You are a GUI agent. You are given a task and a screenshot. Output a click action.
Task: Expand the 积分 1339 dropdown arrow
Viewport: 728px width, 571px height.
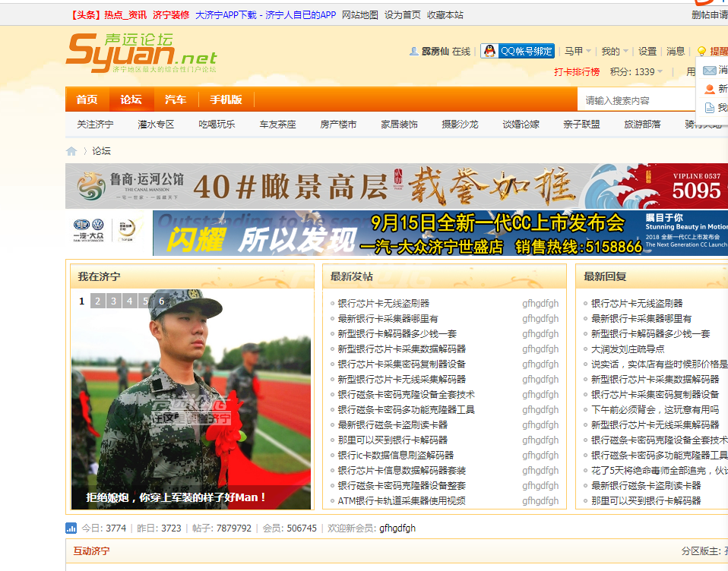coord(660,71)
